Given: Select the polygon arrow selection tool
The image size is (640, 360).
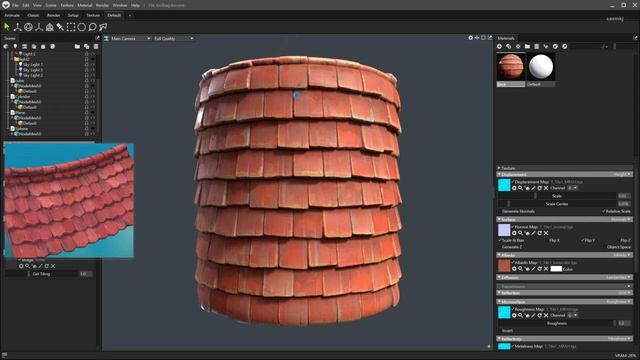Looking at the screenshot, I should [103, 27].
